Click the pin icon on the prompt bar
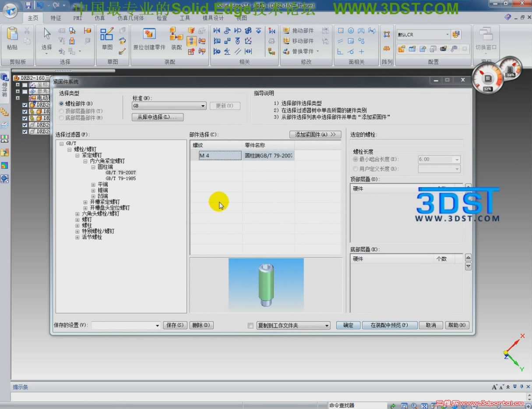Screen dimensions: 532x409 click(521, 387)
